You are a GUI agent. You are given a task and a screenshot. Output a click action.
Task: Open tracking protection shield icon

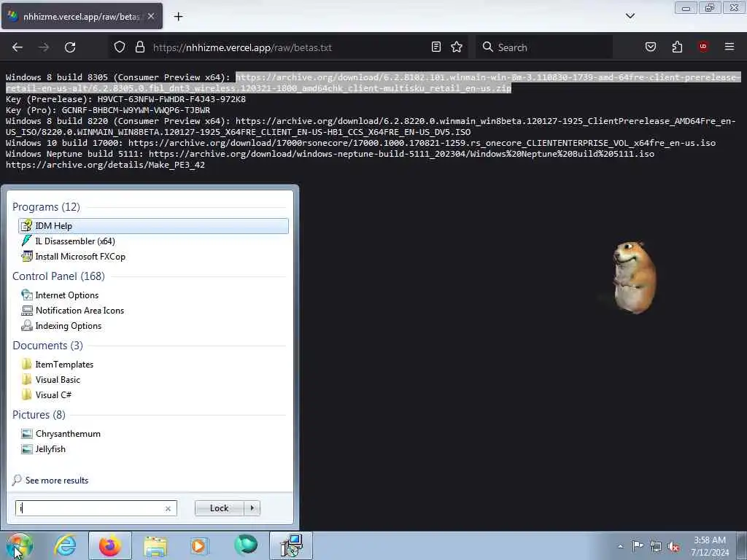tap(120, 47)
